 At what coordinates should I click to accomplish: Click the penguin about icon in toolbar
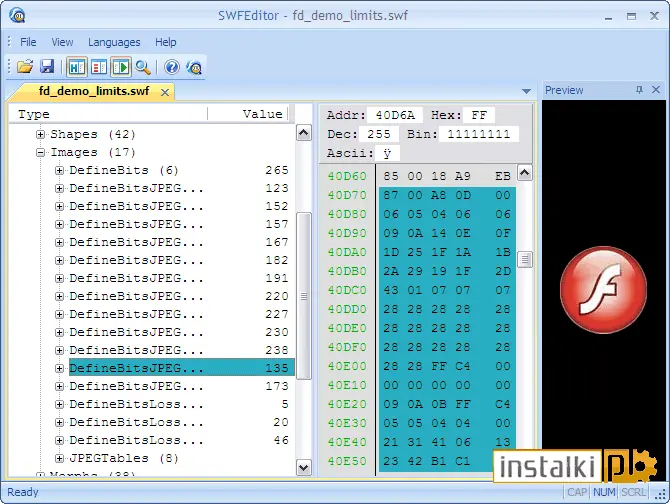tap(194, 67)
